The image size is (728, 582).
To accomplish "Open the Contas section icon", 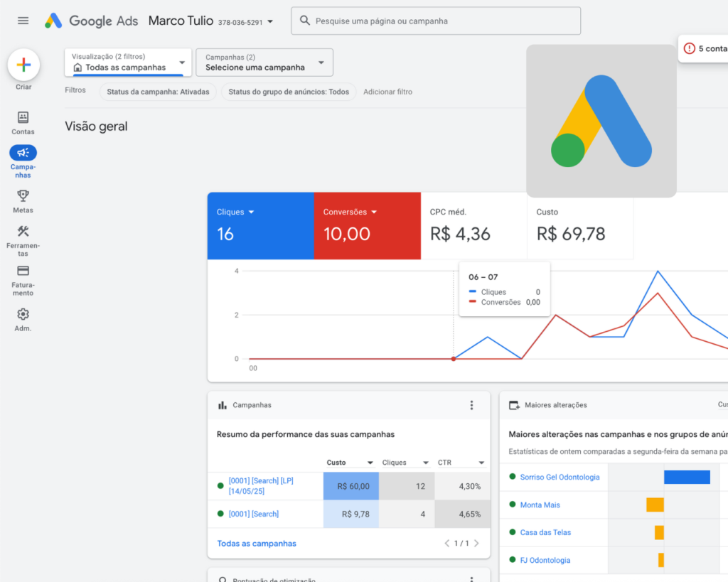I will click(x=23, y=117).
